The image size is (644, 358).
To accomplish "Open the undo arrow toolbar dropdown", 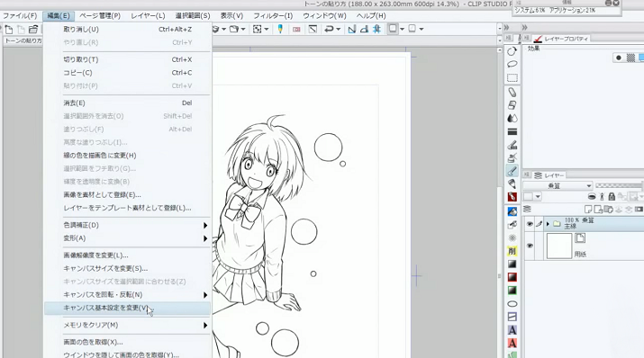I will click(x=339, y=29).
